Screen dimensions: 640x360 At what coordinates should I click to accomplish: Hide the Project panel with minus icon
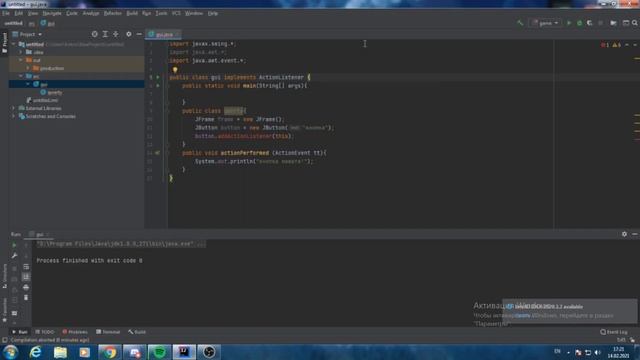click(x=139, y=34)
